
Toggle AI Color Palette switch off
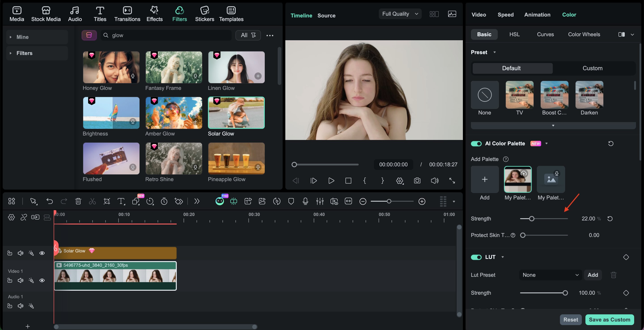(476, 144)
